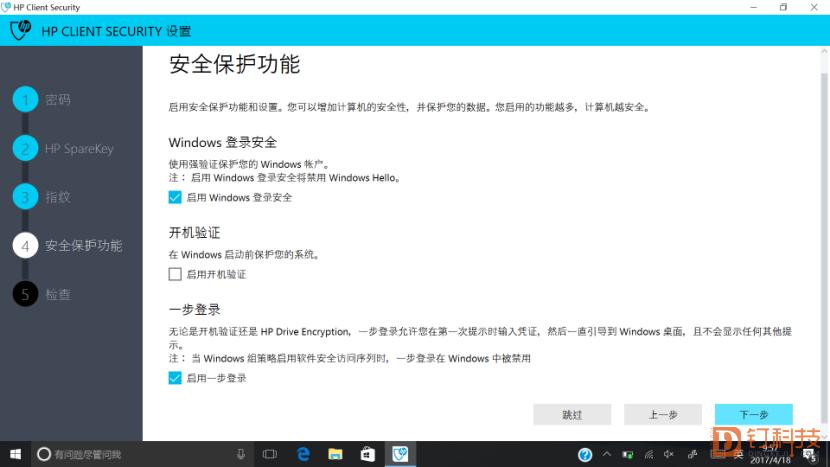
Task: Open the 安全保护功能 step label
Action: point(84,246)
